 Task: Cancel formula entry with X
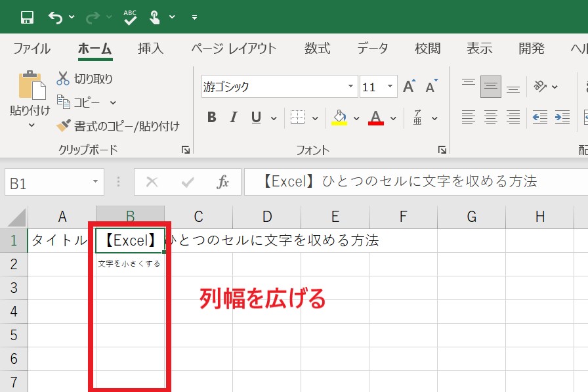152,182
